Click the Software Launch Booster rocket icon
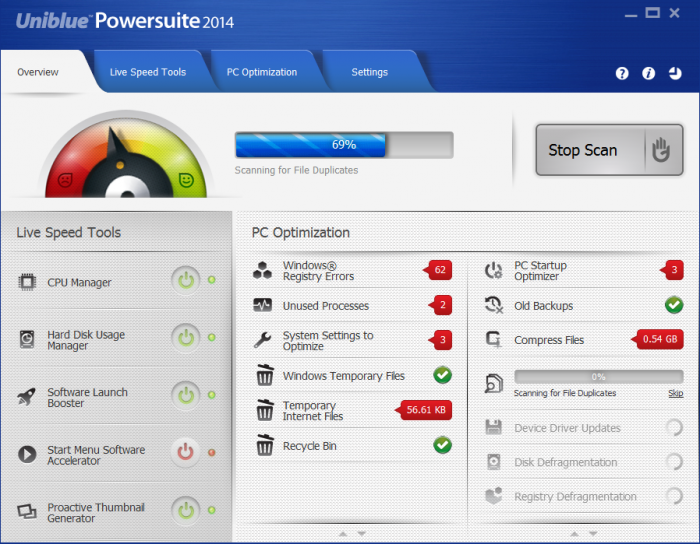Viewport: 700px width, 544px height. tap(26, 396)
